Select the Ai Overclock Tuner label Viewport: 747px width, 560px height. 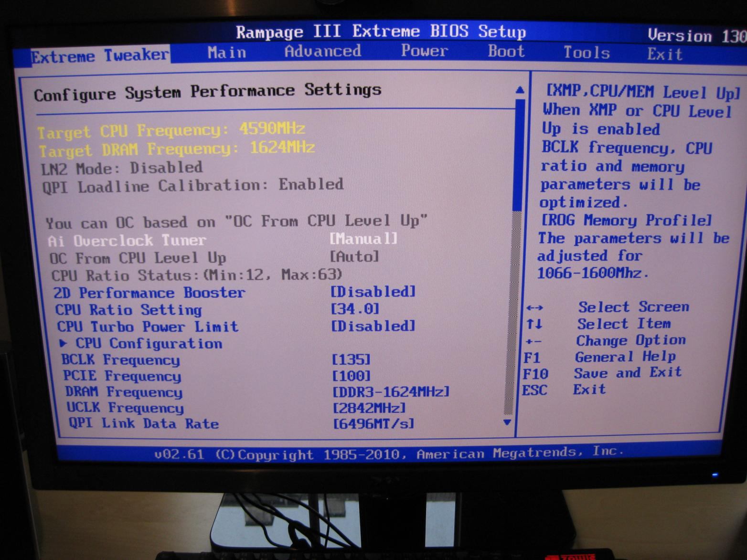coord(127,240)
